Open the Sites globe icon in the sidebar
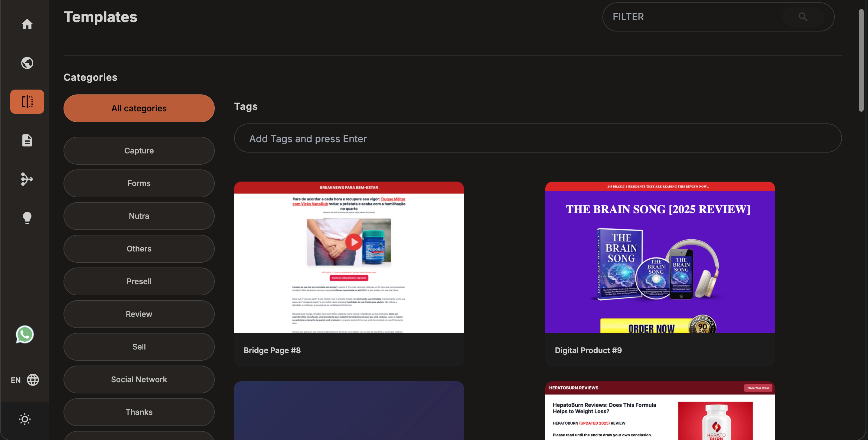868x440 pixels. click(x=27, y=63)
